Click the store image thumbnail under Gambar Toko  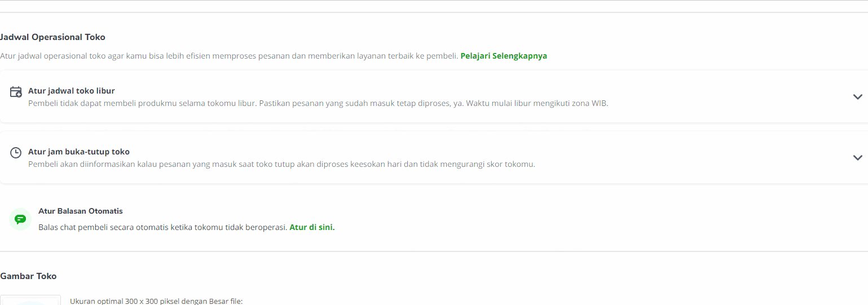[x=30, y=300]
